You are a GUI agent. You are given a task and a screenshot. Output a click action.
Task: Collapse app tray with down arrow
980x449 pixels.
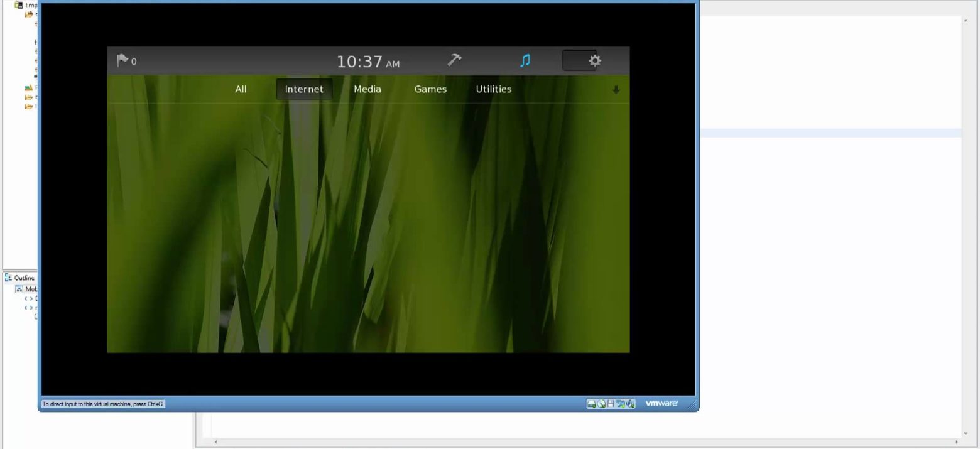(x=616, y=90)
